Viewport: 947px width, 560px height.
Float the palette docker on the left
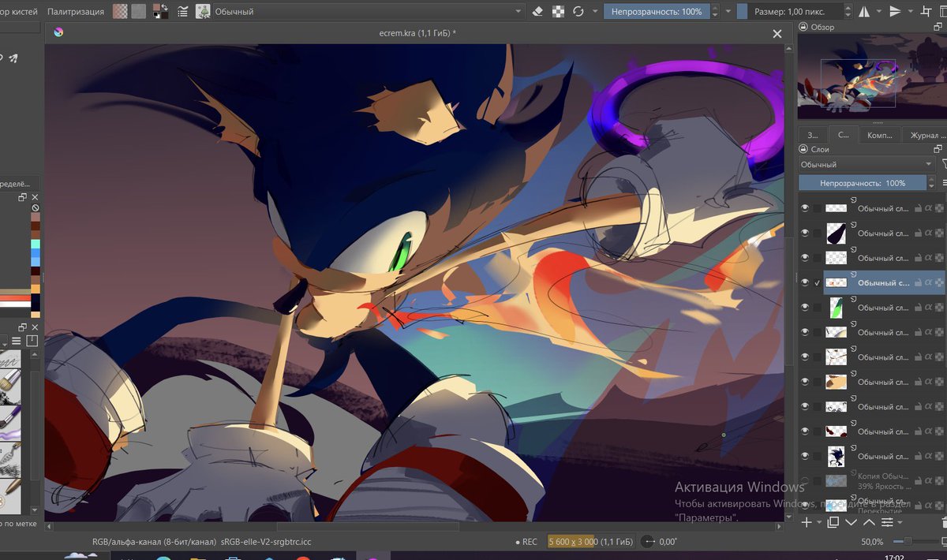[23, 197]
